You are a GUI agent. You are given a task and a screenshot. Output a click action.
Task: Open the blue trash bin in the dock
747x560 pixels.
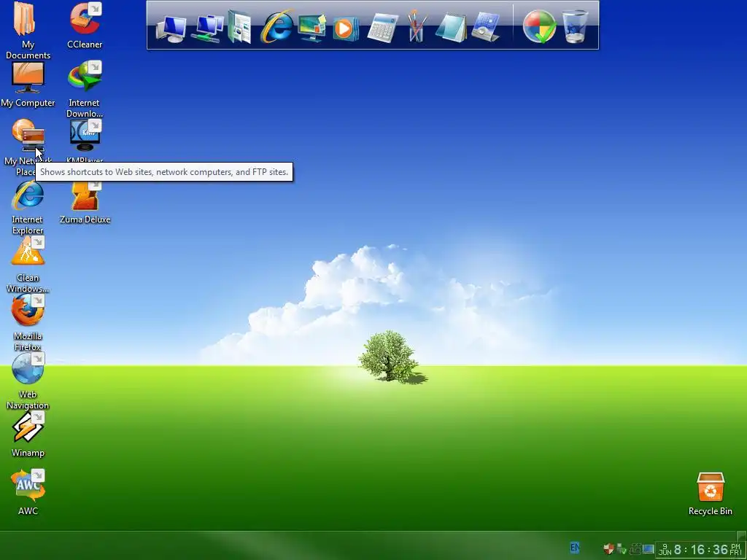click(575, 27)
